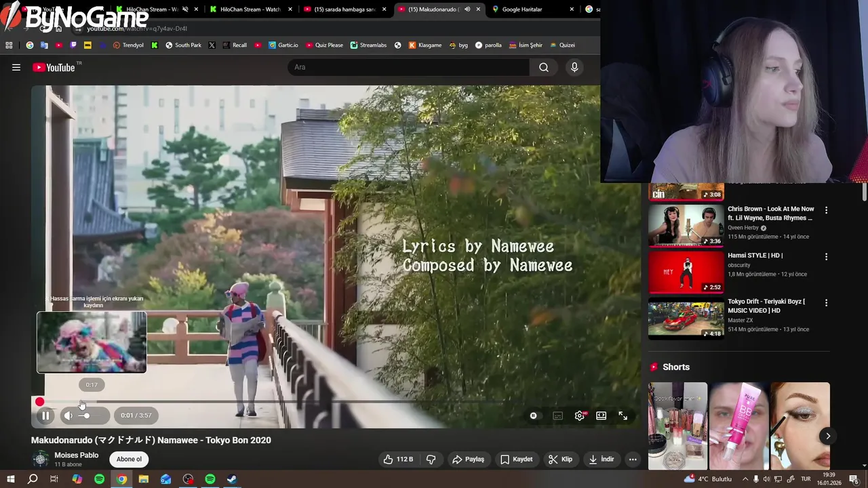868x488 pixels.
Task: Open Hamsi STYLE video thumbnail
Action: point(686,271)
